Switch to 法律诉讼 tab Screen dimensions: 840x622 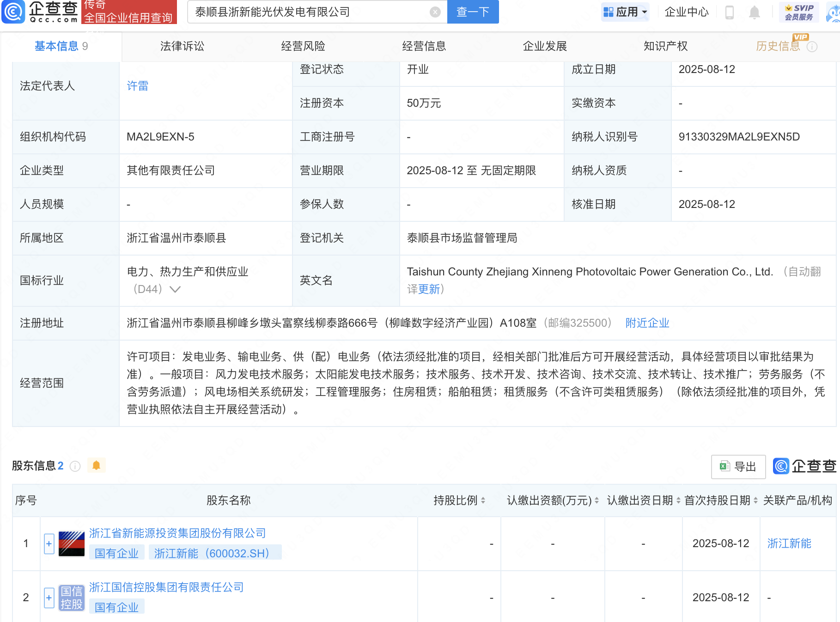tap(182, 46)
